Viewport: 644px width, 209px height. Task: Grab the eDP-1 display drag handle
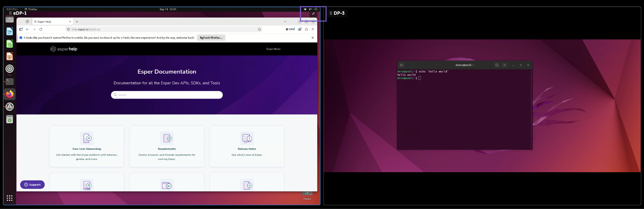(10, 13)
